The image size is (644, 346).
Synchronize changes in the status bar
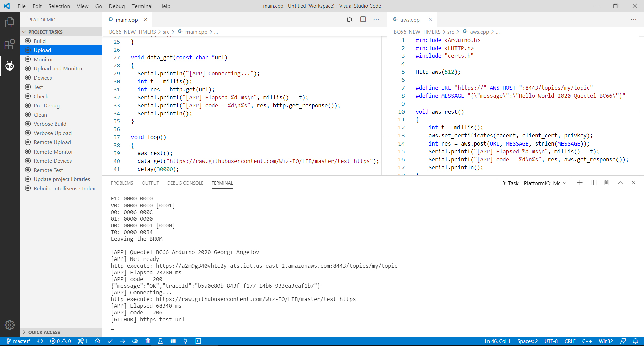pos(40,341)
